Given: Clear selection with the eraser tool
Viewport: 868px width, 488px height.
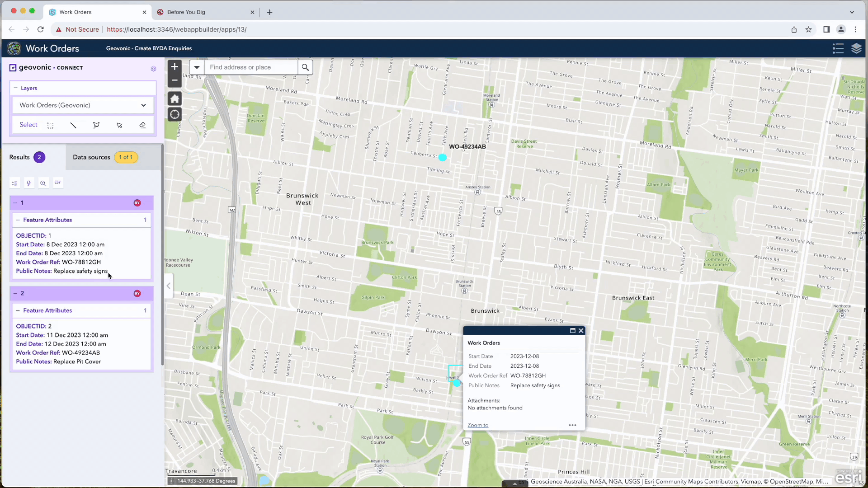Looking at the screenshot, I should click(x=142, y=125).
